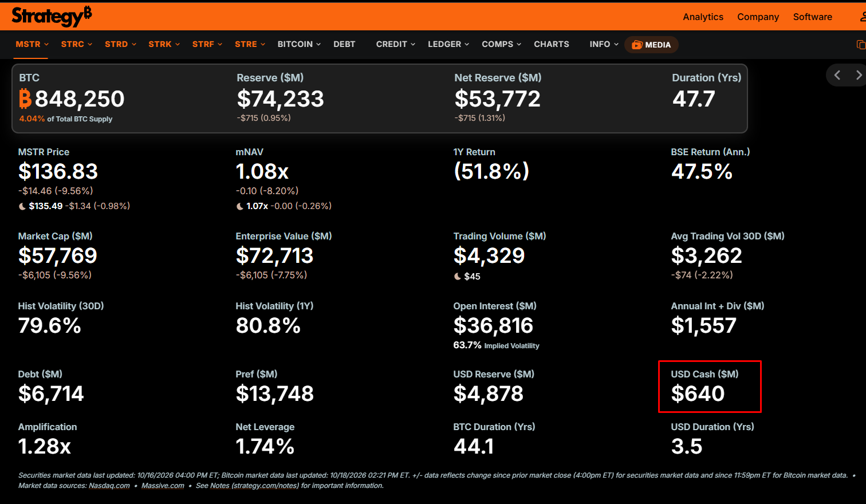Expand the STRF dropdown

[x=207, y=44]
